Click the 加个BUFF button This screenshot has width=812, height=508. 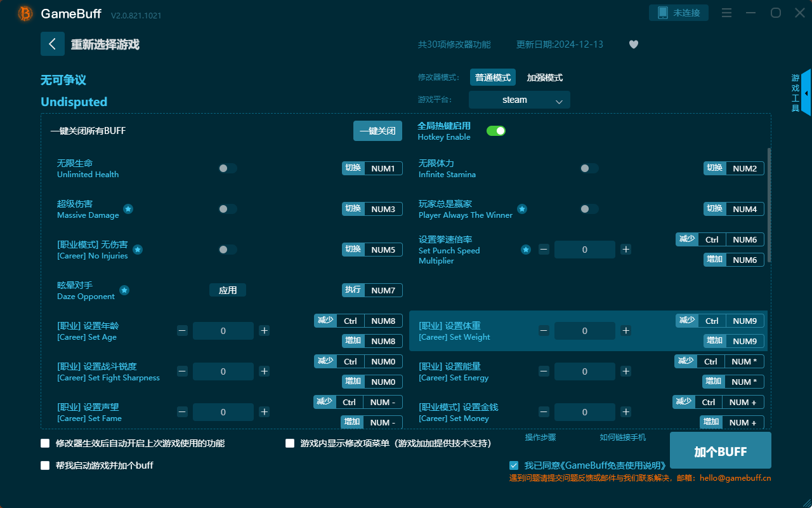point(720,450)
